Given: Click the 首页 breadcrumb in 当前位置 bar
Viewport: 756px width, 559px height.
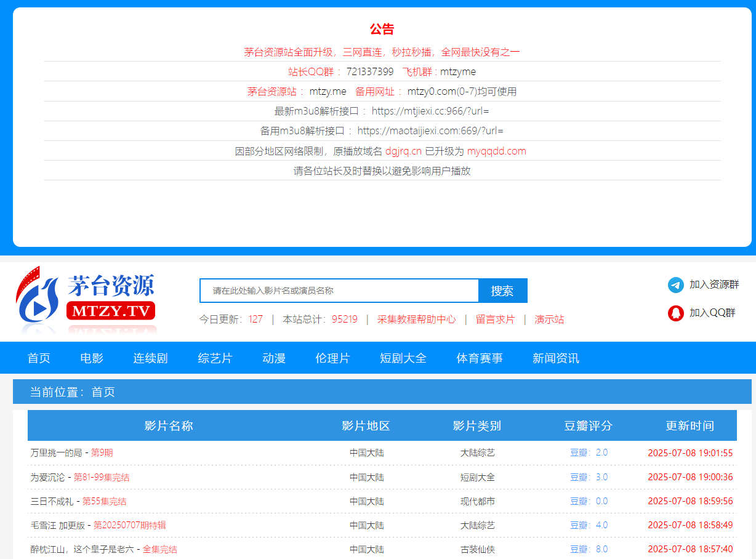Looking at the screenshot, I should click(x=103, y=392).
